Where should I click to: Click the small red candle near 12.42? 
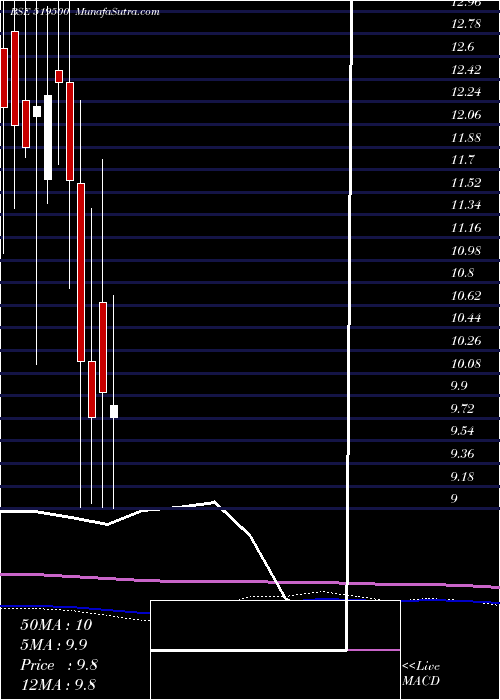coord(59,76)
